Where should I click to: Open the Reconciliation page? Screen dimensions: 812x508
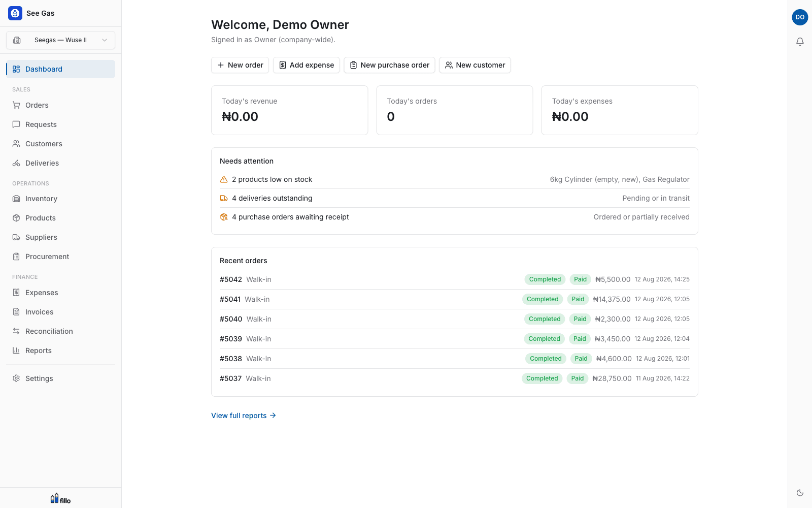(60, 331)
